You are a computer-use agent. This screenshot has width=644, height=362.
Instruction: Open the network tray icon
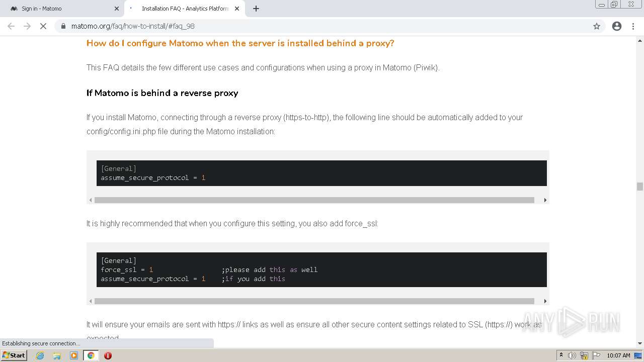(x=584, y=355)
